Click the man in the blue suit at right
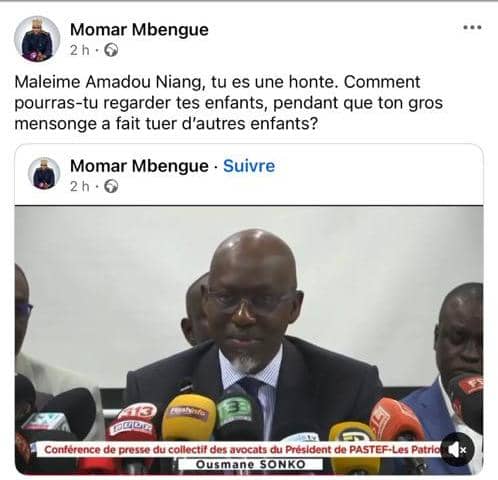Screen dimensions: 498x480 pyautogui.click(x=447, y=367)
